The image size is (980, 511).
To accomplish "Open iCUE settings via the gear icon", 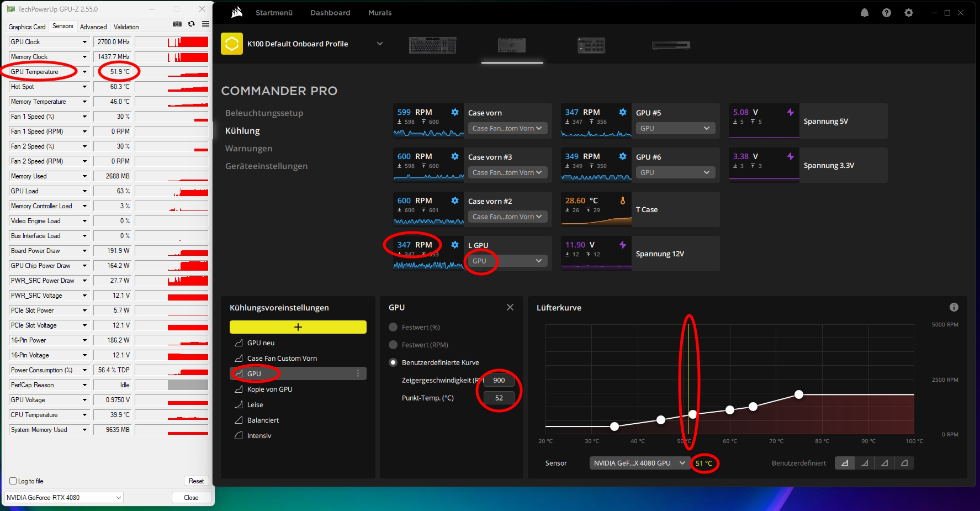I will (x=909, y=13).
